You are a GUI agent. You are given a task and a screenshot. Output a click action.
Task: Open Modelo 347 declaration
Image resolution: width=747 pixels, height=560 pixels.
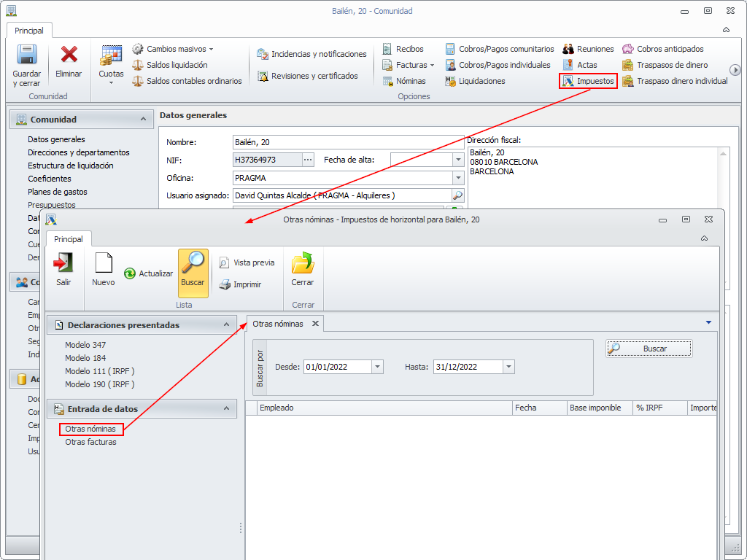tap(86, 345)
